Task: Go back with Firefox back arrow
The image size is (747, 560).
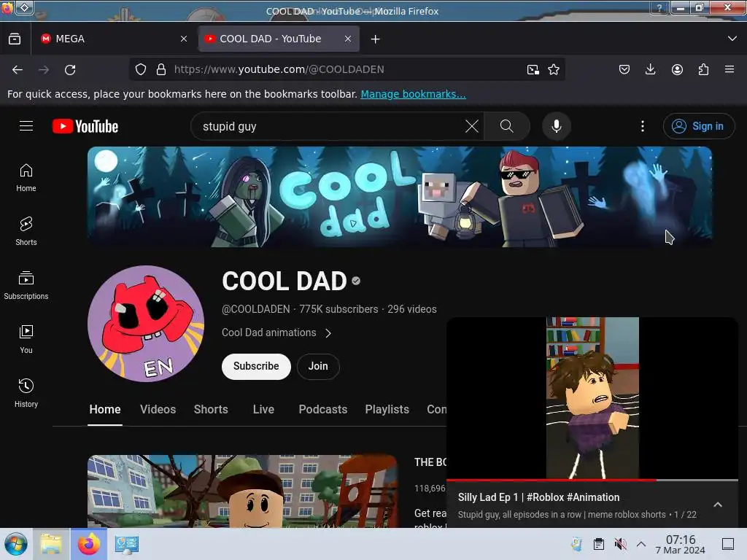Action: click(x=18, y=69)
